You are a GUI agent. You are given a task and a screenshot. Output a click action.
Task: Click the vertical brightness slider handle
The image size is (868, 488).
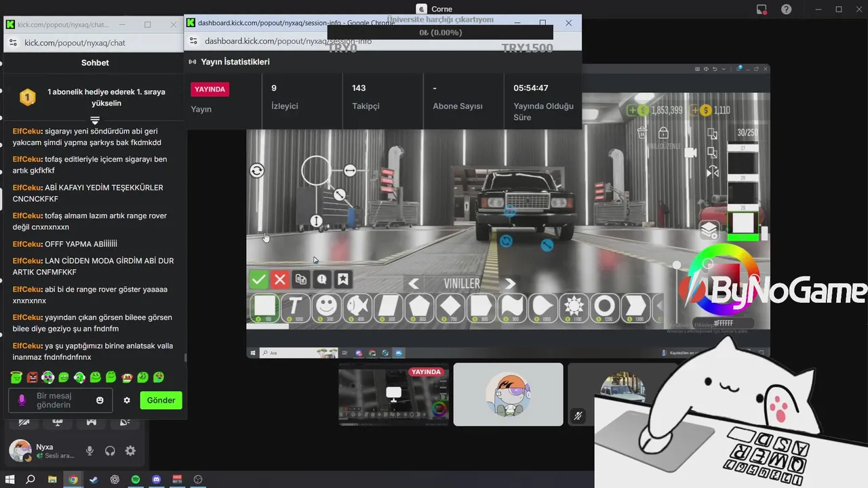tap(676, 265)
